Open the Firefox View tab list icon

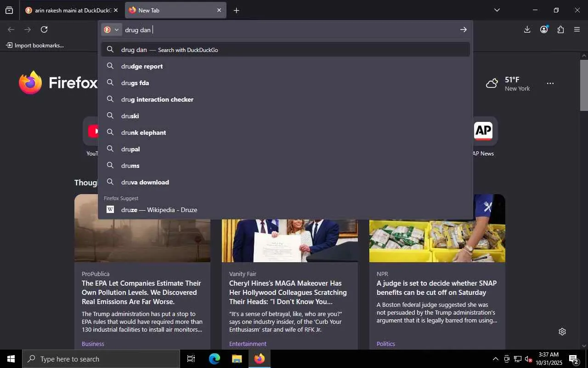(9, 10)
